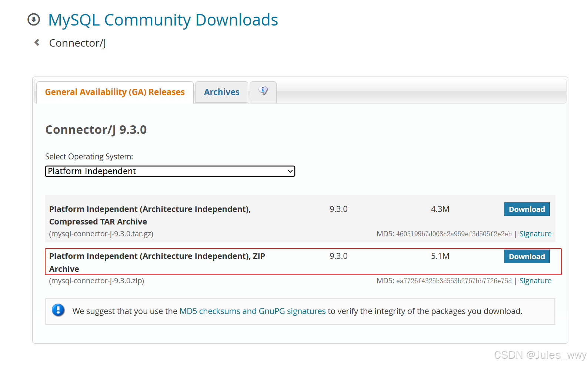Expand the Select Operating System dropdown

point(170,171)
